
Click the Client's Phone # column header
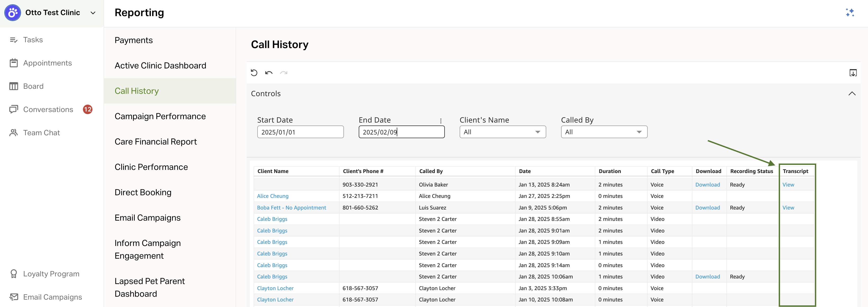(363, 171)
